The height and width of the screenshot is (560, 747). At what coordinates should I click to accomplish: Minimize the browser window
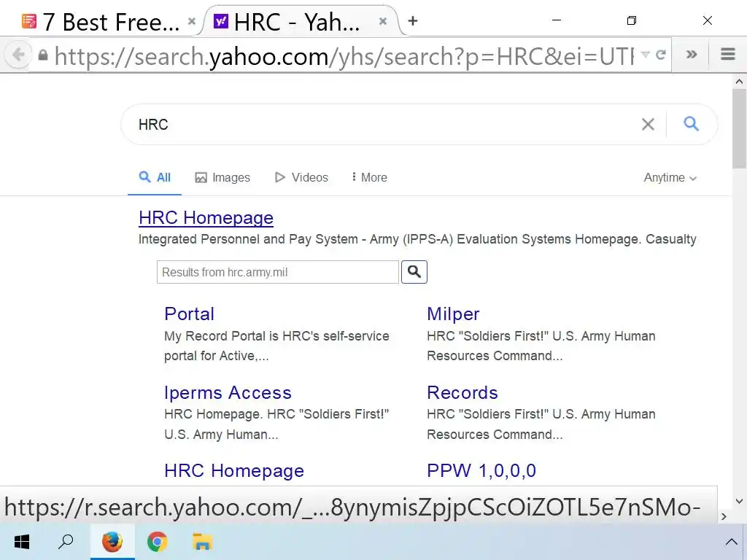point(556,20)
